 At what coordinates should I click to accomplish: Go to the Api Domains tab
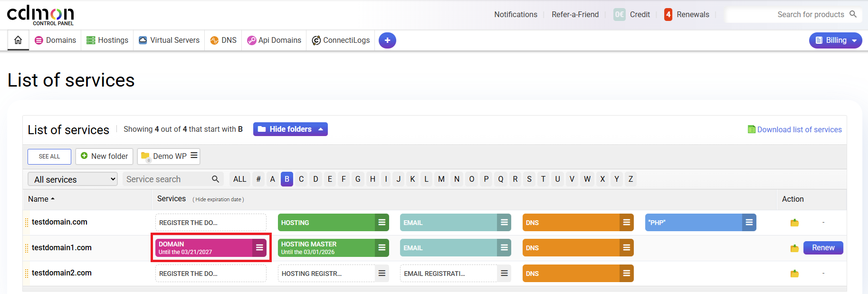pyautogui.click(x=274, y=40)
